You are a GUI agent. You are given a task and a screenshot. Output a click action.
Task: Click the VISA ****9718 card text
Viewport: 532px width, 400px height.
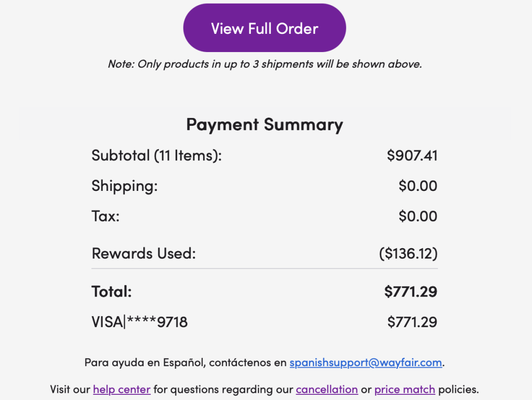click(x=139, y=322)
